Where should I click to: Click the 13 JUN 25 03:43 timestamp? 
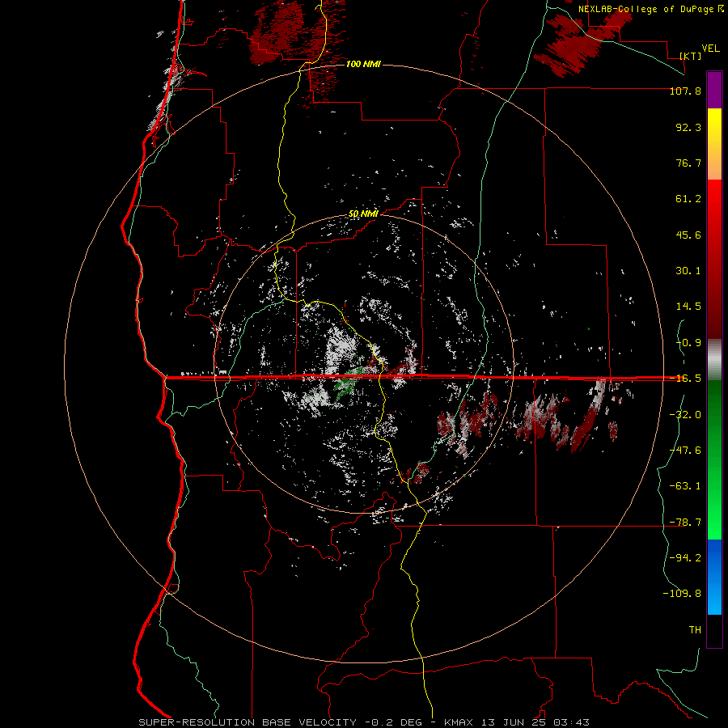[x=535, y=722]
